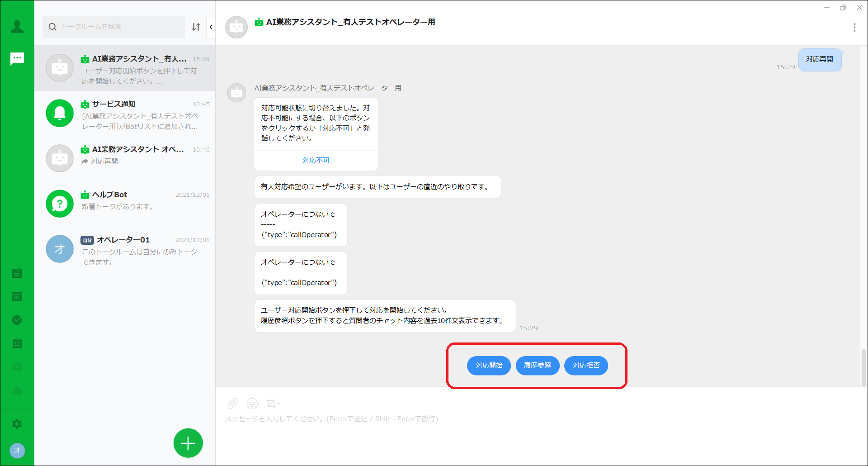
Task: Open the mail envelope icon in the sidebar
Action: [x=17, y=367]
